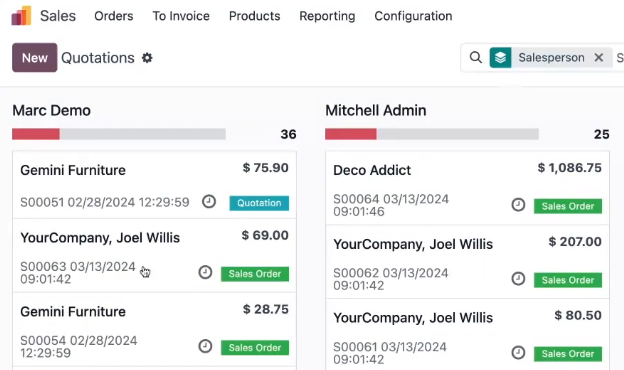Open the To Invoice menu

click(181, 16)
